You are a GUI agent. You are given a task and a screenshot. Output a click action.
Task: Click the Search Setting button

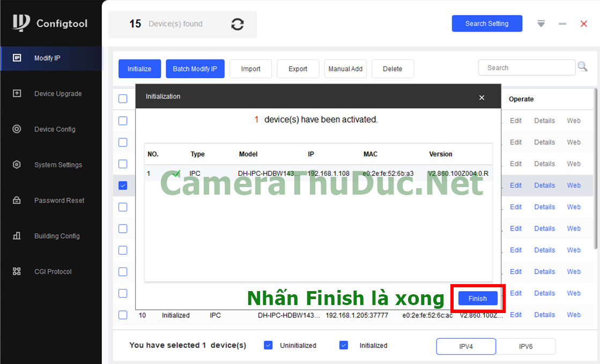tap(487, 24)
